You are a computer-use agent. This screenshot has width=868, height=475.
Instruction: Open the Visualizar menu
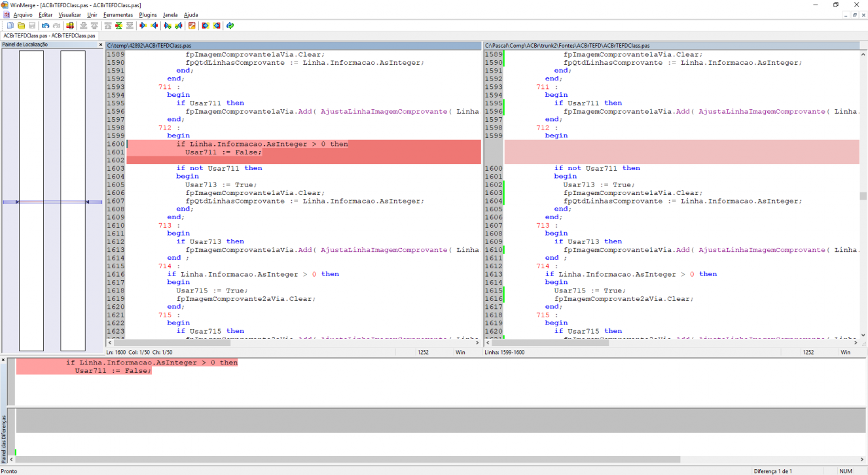tap(70, 14)
